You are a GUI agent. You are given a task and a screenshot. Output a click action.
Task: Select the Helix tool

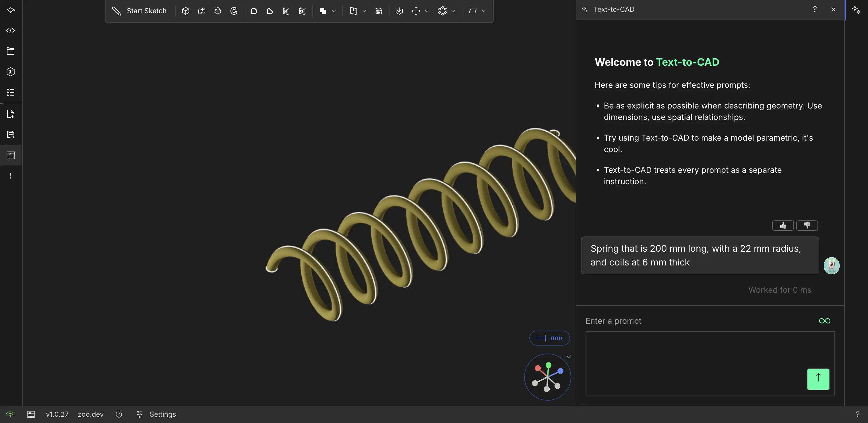coord(379,11)
